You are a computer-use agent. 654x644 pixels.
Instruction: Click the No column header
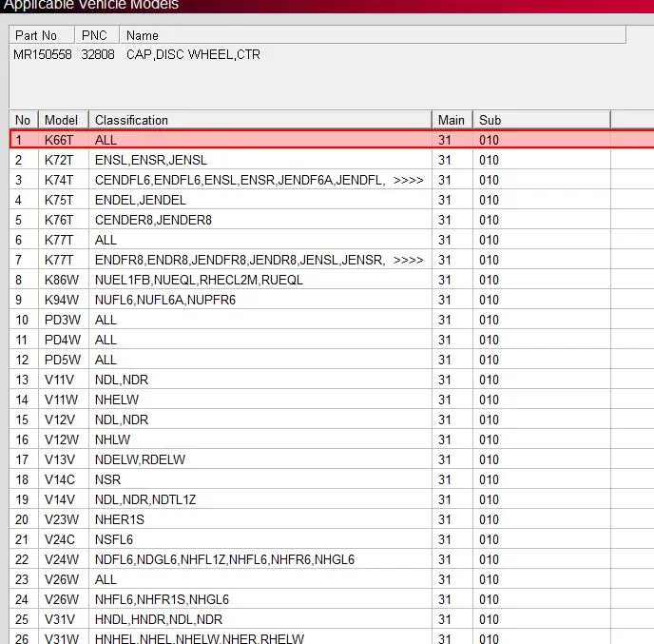tap(23, 120)
